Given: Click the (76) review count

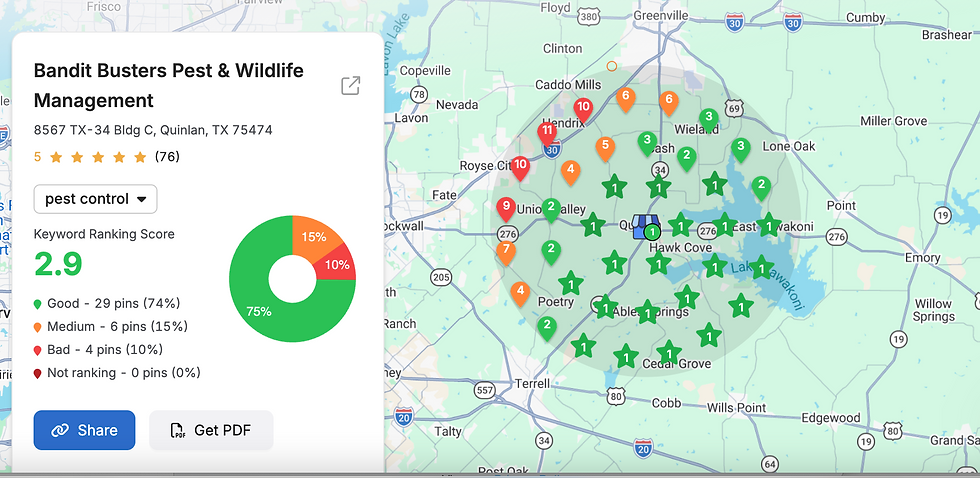Looking at the screenshot, I should click(x=168, y=157).
